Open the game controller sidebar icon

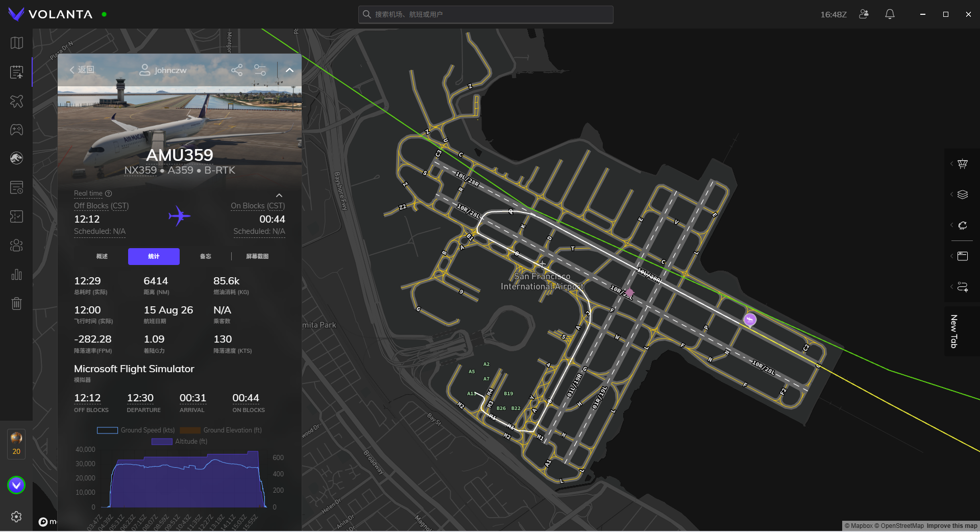[16, 130]
